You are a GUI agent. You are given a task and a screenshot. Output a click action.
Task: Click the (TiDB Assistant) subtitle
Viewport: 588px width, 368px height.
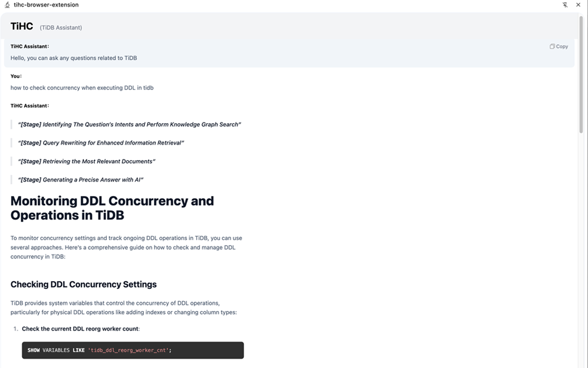pos(61,28)
